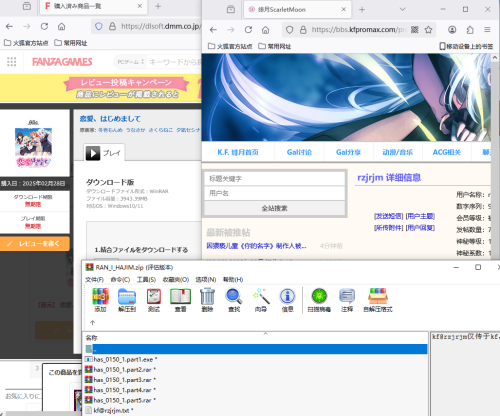Image resolution: width=500 pixels, height=416 pixels.
Task: Open the 常用网址 bookmark folder in kfpromax window
Action: 275,46
